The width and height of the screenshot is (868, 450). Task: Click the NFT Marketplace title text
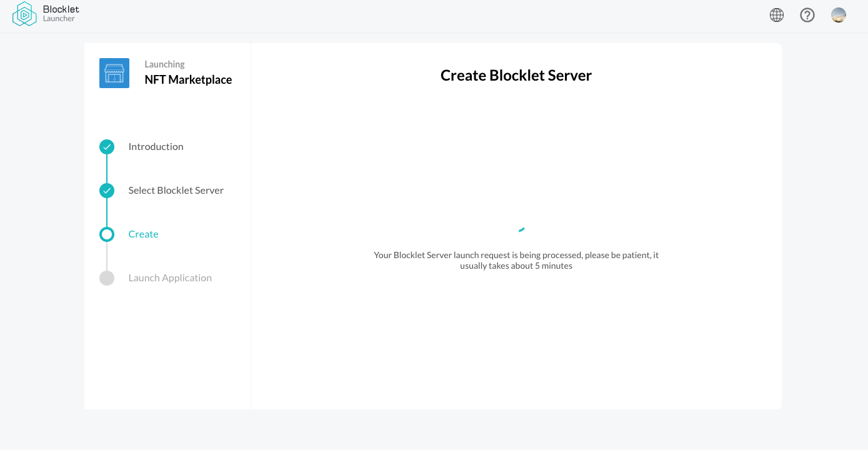188,79
